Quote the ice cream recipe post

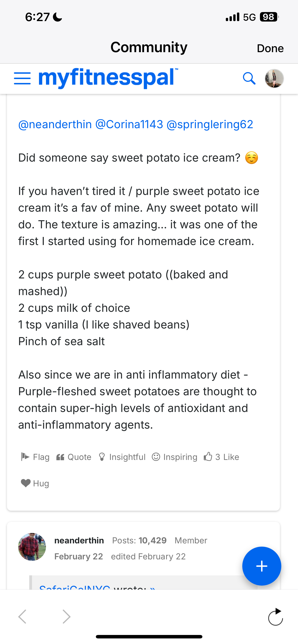[x=74, y=457]
